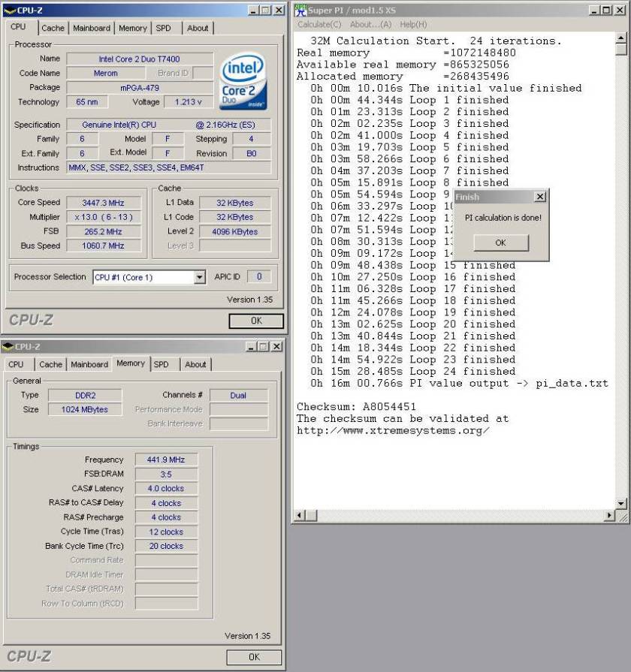Switch to CPU tab in lower CPU-Z
631x672 pixels.
[16, 364]
